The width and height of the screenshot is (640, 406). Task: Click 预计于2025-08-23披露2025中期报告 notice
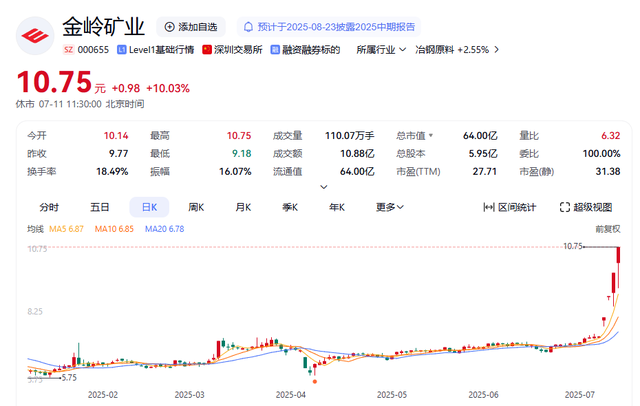[336, 27]
